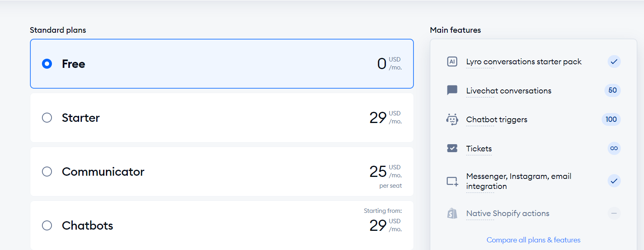Viewport: 644px width, 250px height.
Task: Click the dash indicator for Native Shopify actions
Action: [614, 213]
